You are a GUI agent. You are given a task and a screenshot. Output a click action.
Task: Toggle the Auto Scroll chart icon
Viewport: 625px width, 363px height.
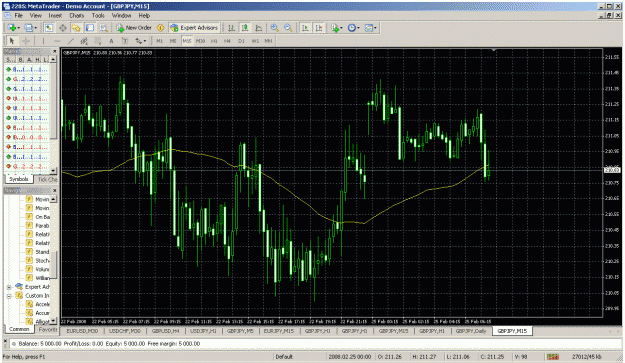click(305, 27)
